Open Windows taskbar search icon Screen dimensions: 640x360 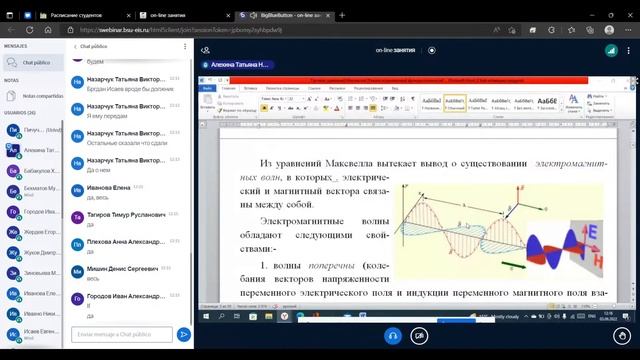pyautogui.click(x=222, y=316)
